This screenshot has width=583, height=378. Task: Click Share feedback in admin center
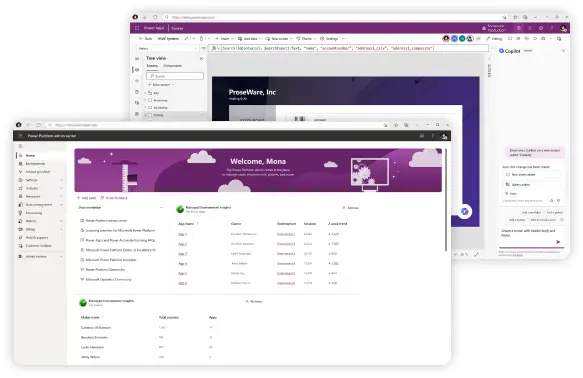point(114,198)
